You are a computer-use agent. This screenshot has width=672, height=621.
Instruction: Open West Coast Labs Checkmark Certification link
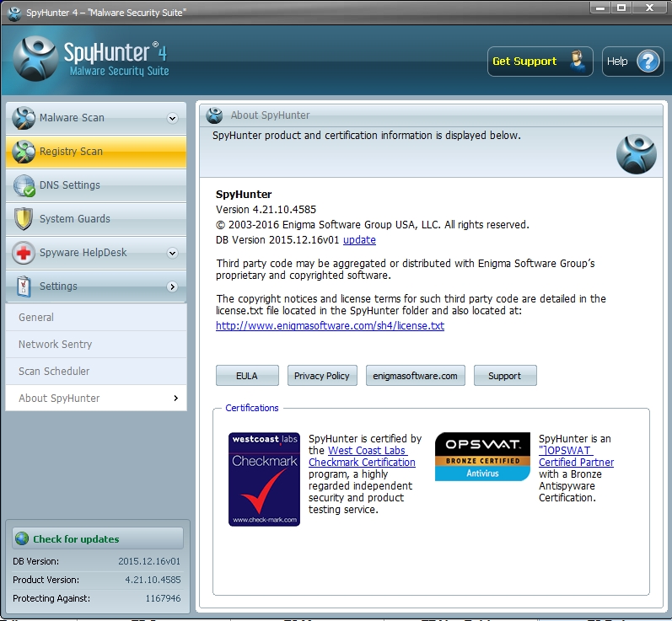363,457
